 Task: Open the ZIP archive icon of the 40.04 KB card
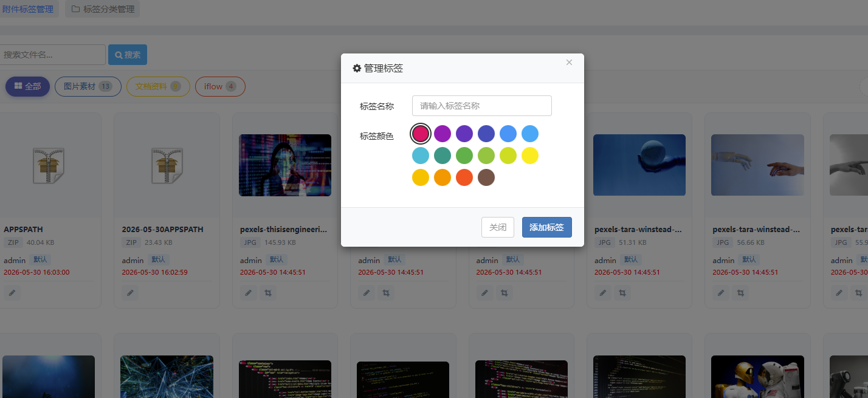tap(49, 166)
